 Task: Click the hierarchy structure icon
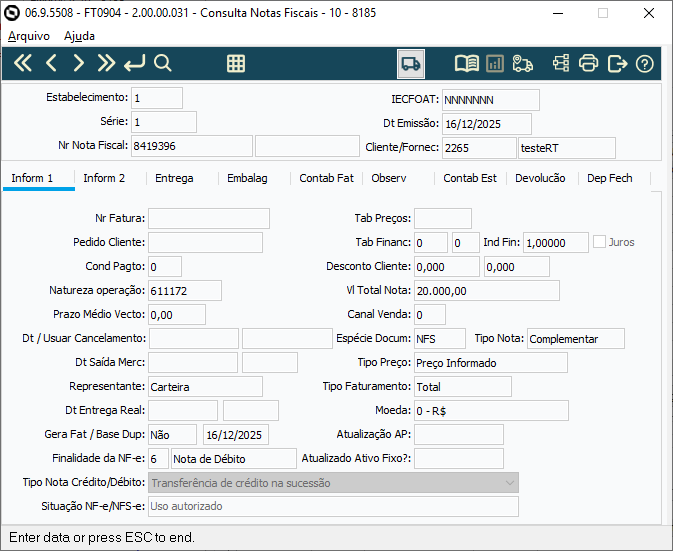tap(561, 64)
